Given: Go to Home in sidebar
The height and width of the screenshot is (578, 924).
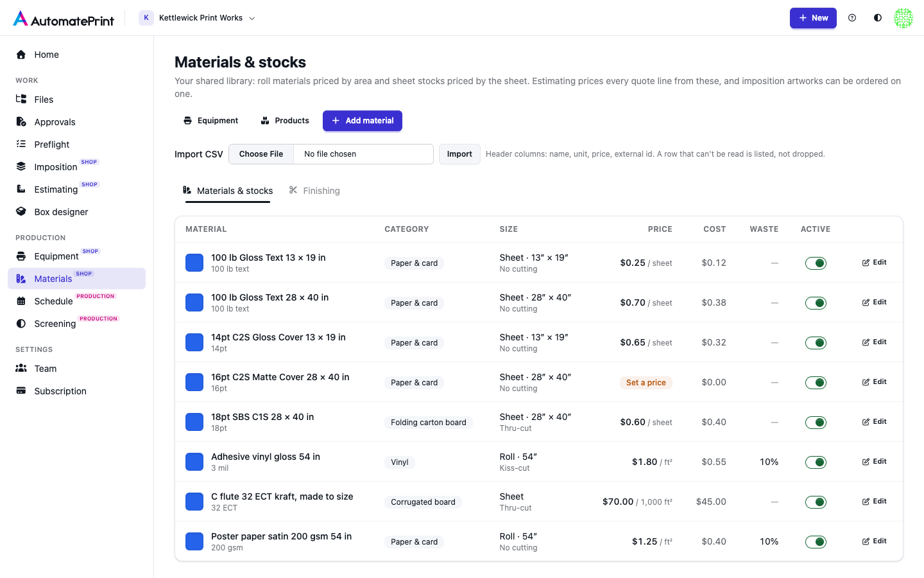Looking at the screenshot, I should [x=77, y=55].
